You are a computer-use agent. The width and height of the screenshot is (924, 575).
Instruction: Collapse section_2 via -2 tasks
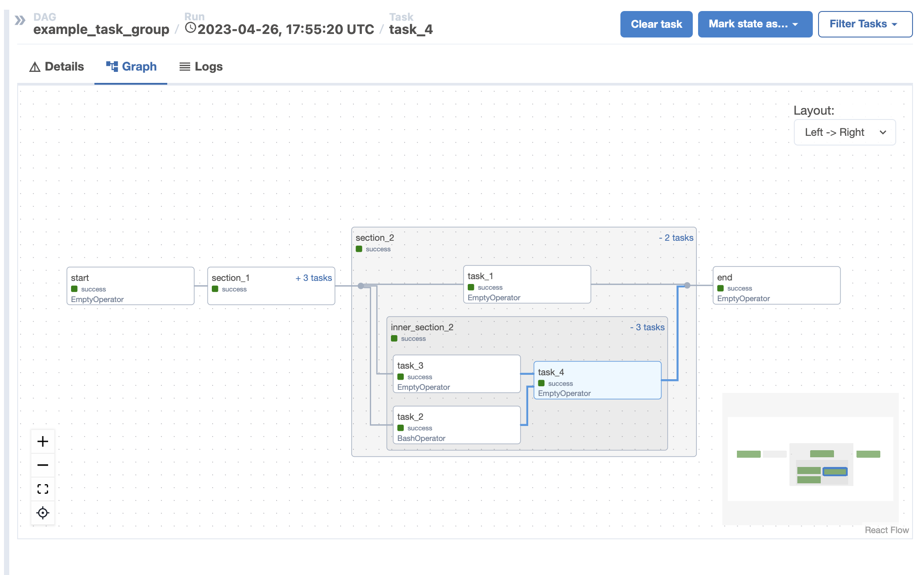676,238
